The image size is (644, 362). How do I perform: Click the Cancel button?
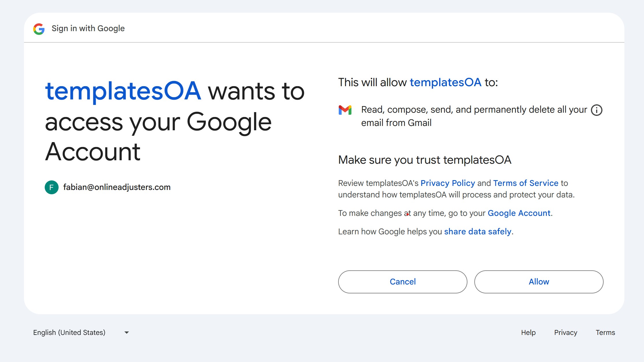(402, 282)
